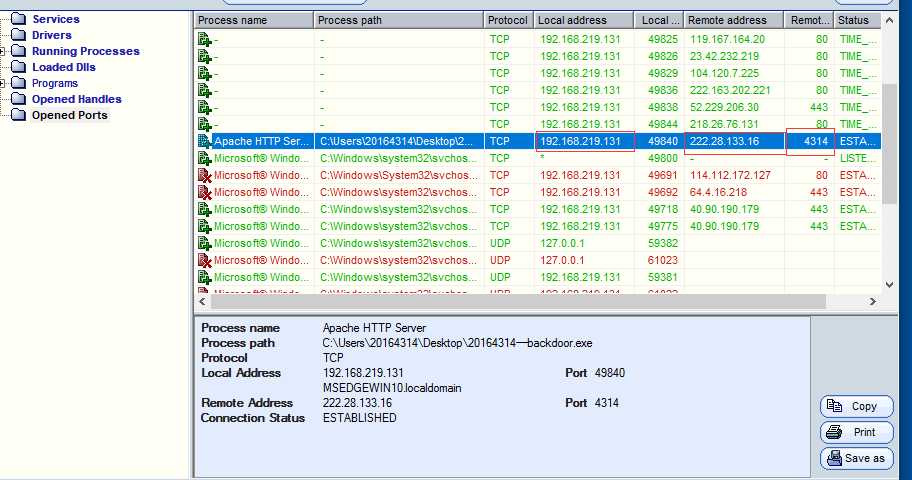This screenshot has width=912, height=480.
Task: Click red X icon for port 49691 row
Action: [204, 175]
